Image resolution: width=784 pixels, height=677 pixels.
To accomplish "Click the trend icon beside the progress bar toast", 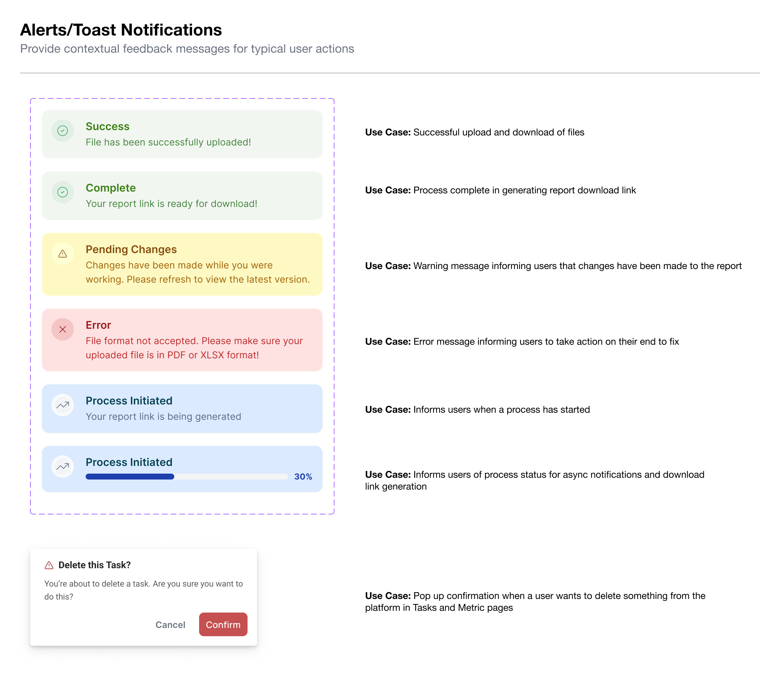I will point(62,467).
